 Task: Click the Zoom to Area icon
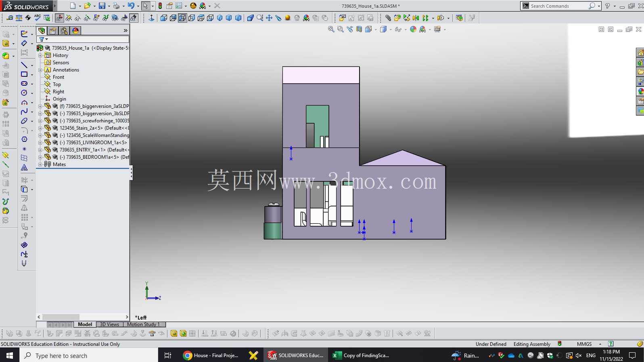tap(340, 29)
